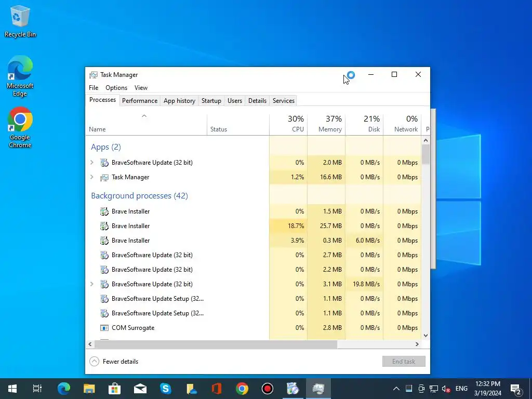Screen dimensions: 532x399
Task: Open Skype from the taskbar
Action: (166, 389)
